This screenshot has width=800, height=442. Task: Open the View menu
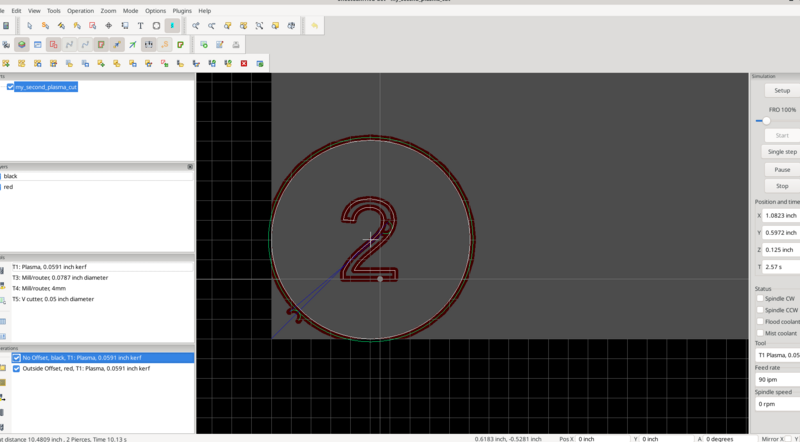click(34, 11)
